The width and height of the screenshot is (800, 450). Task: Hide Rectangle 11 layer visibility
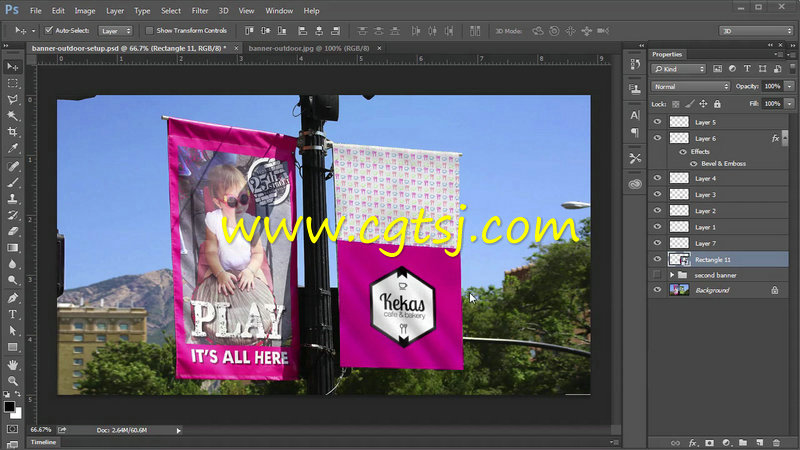(657, 259)
